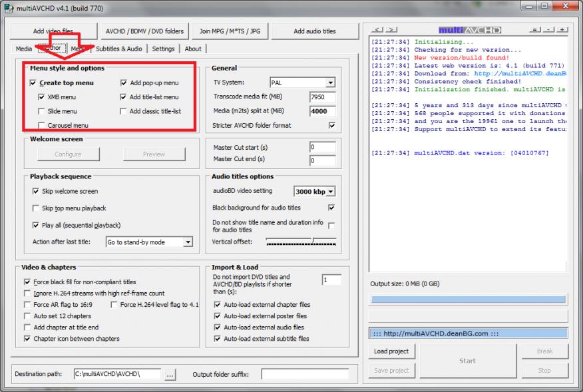Image resolution: width=583 pixels, height=392 pixels.
Task: Open the About tab
Action: pyautogui.click(x=193, y=49)
